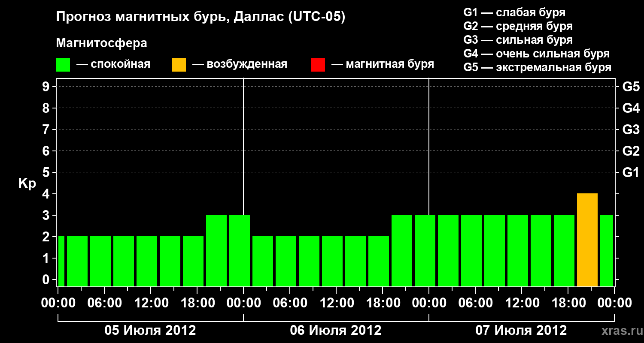Click the '05 Июля 2012' date label
Screen dimensions: 644x343
[x=150, y=331]
